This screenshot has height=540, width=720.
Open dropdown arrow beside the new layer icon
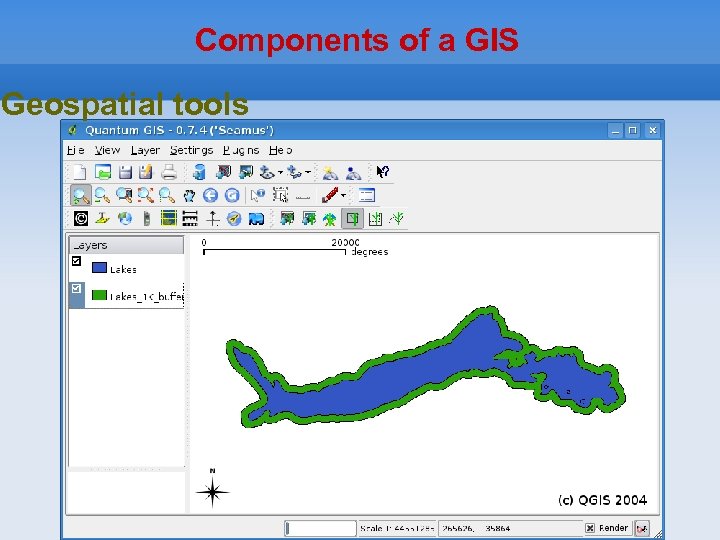click(281, 172)
